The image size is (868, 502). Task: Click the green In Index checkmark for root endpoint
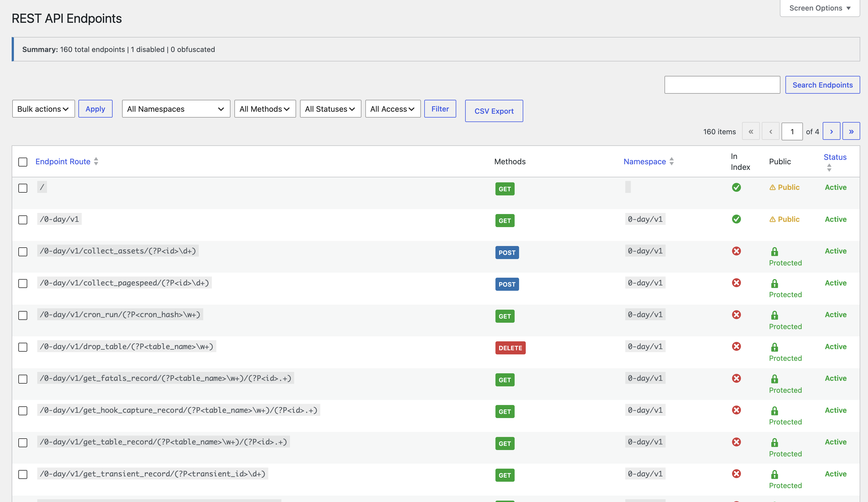pos(737,188)
